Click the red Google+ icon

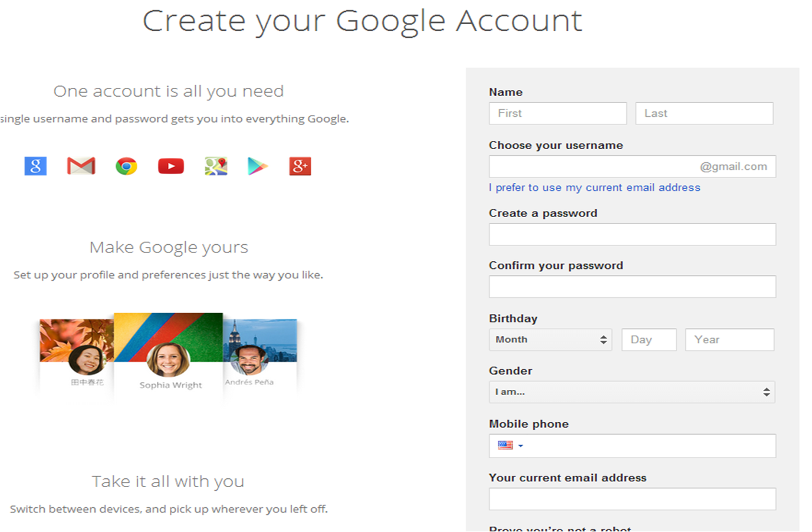pos(300,166)
